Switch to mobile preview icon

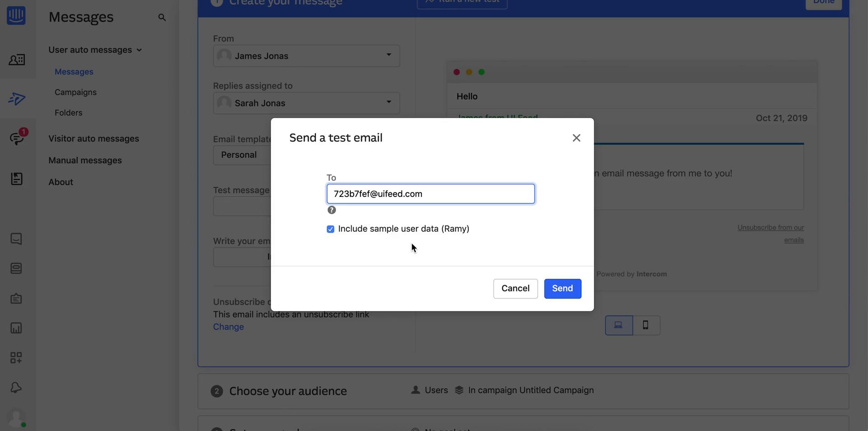coord(646,325)
